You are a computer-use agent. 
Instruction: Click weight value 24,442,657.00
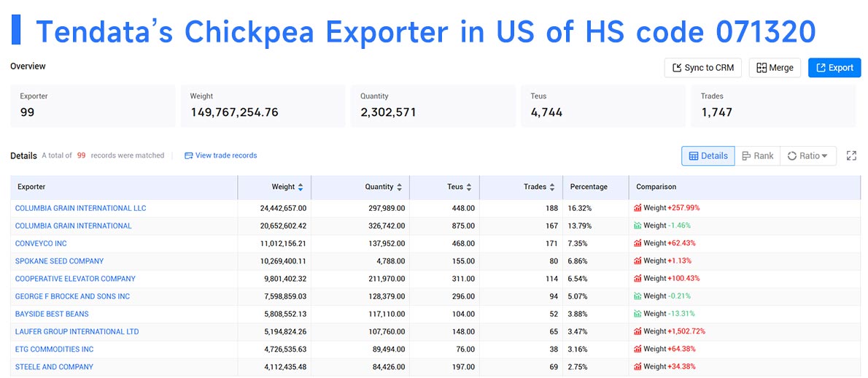point(283,208)
